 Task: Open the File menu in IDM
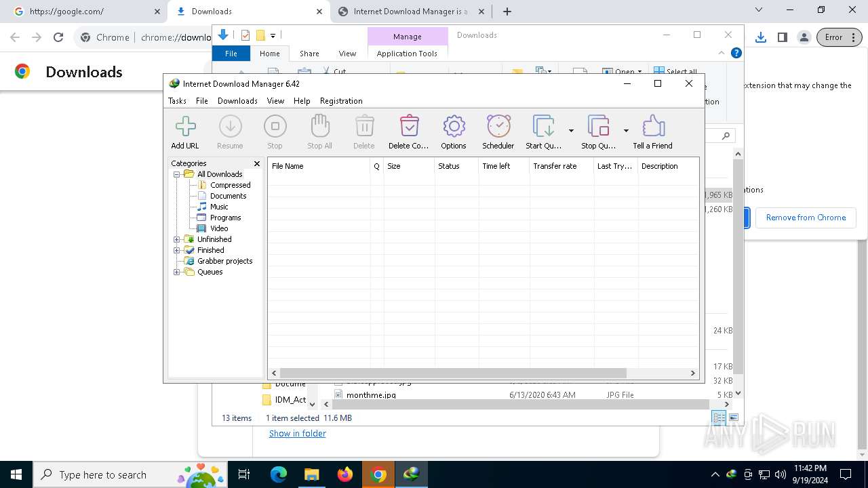click(x=202, y=101)
